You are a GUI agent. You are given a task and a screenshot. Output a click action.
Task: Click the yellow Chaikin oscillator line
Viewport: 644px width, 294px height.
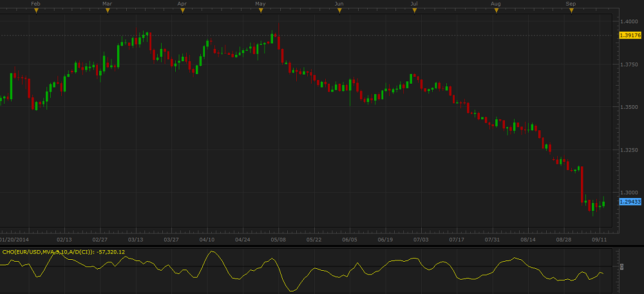point(212,252)
